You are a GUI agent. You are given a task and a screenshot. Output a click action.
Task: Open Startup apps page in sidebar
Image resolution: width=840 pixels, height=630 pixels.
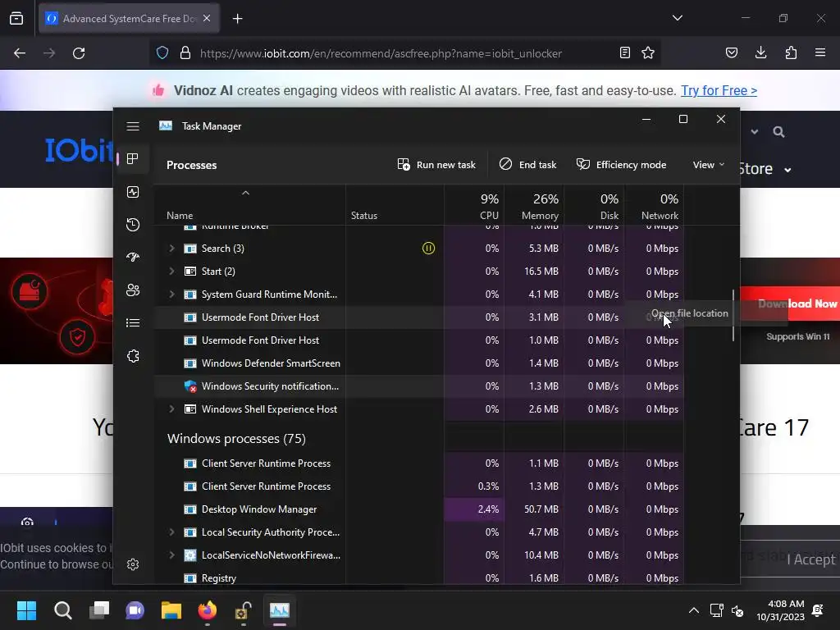[133, 257]
